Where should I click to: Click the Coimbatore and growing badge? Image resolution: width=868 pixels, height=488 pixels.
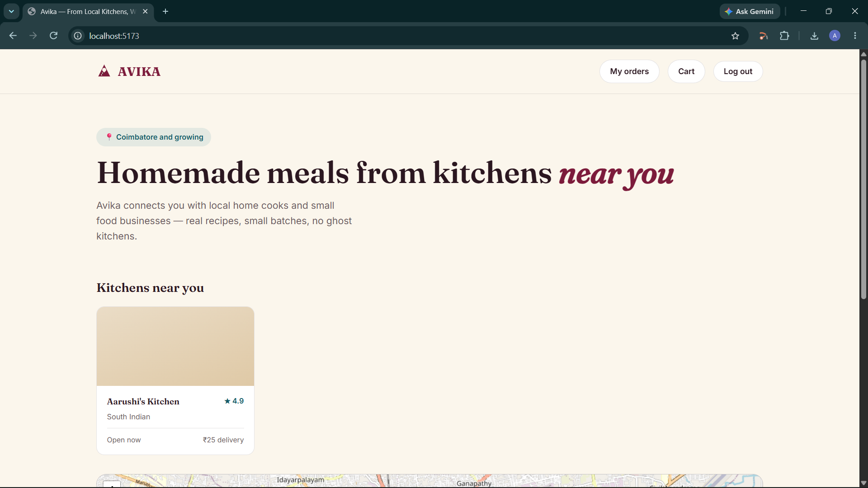(154, 137)
